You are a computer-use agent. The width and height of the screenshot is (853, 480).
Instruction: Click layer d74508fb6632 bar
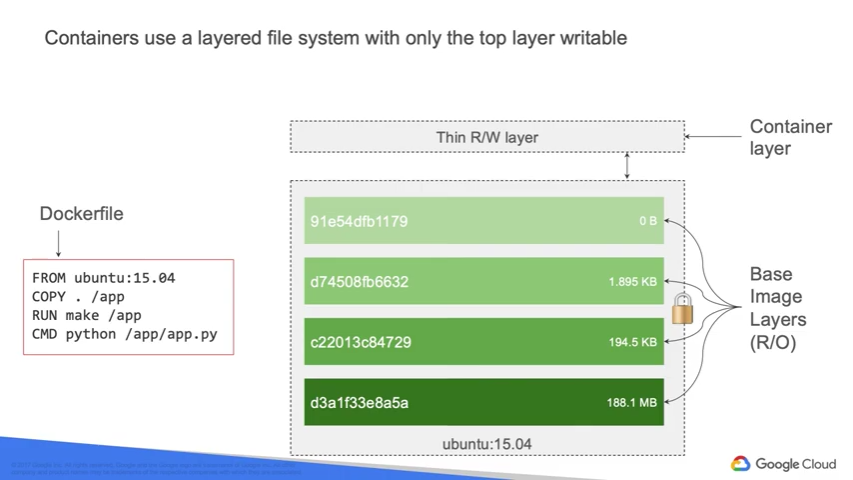(484, 281)
